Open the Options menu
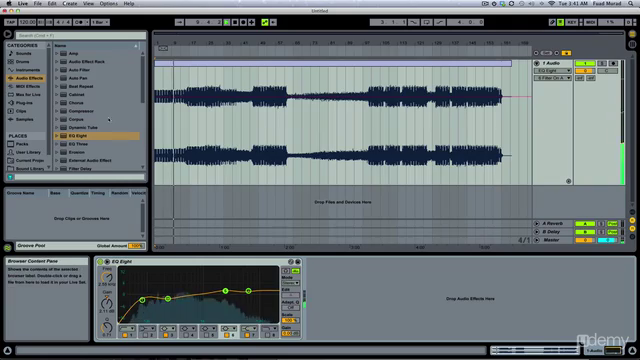 109,4
